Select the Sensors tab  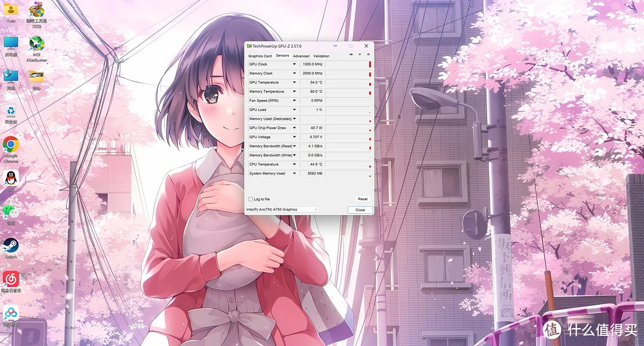(282, 55)
